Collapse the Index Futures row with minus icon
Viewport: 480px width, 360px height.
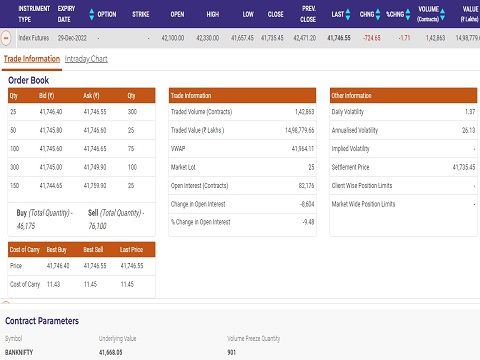(6, 38)
